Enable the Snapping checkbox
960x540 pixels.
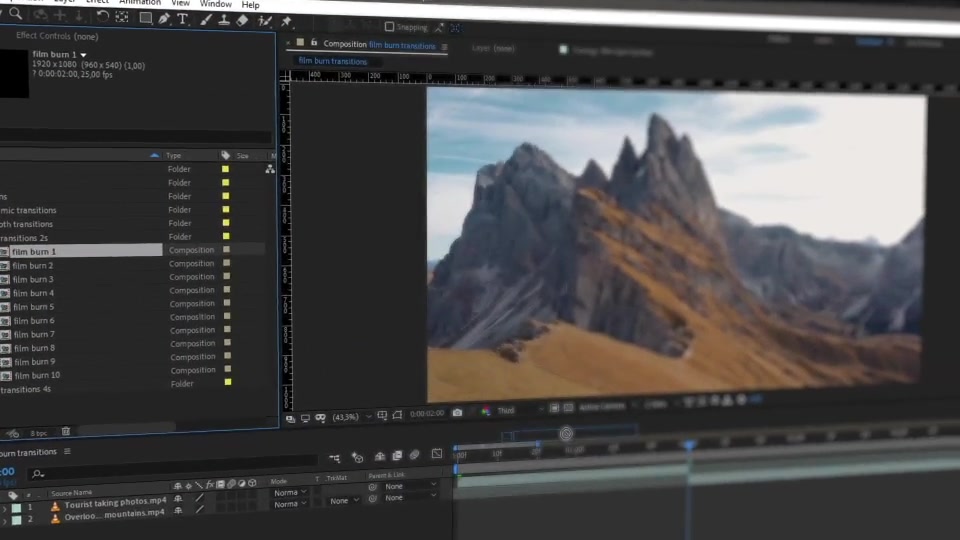click(x=389, y=27)
